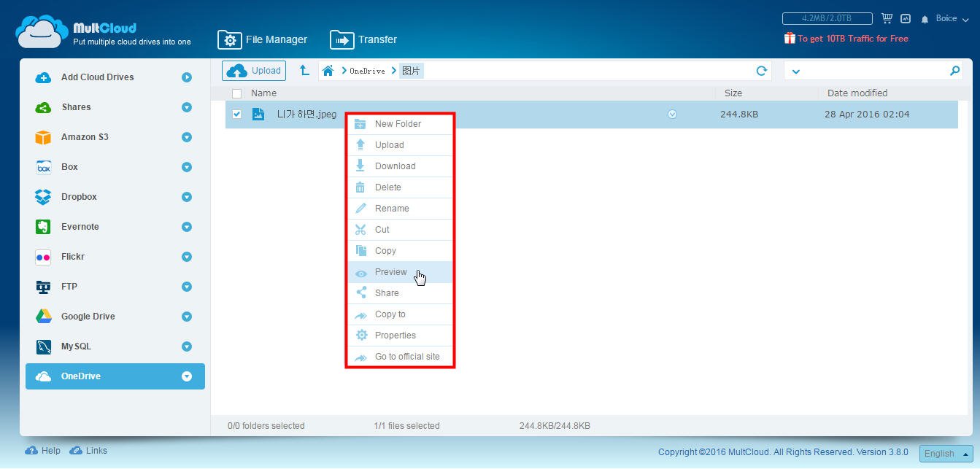The image size is (980, 469).
Task: Toggle the select-all checkbox in header
Action: [x=236, y=93]
